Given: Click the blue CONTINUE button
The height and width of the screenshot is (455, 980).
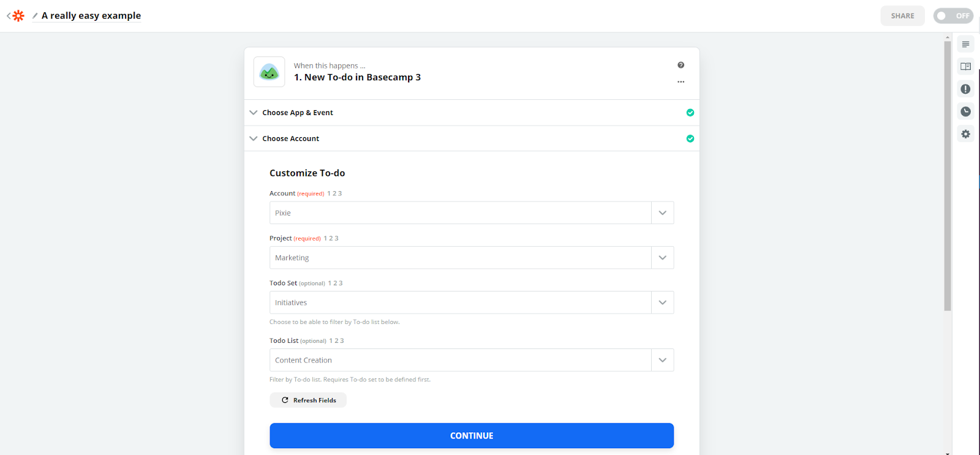Looking at the screenshot, I should pos(472,435).
